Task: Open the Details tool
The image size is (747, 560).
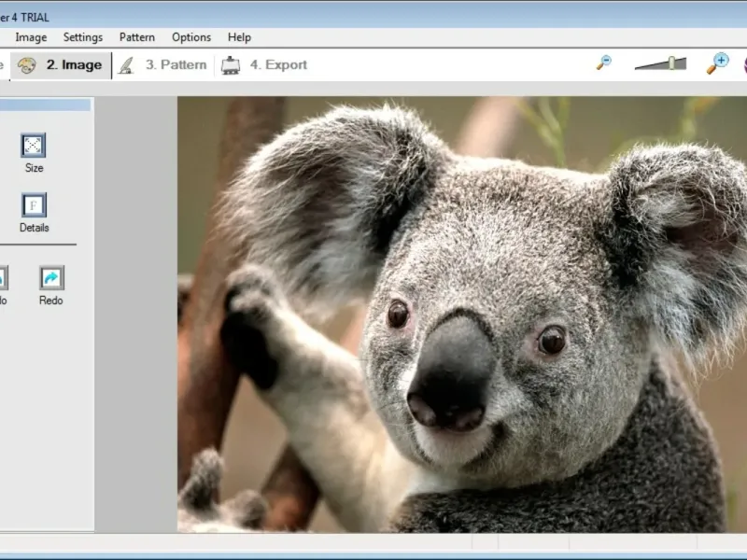Action: click(34, 205)
